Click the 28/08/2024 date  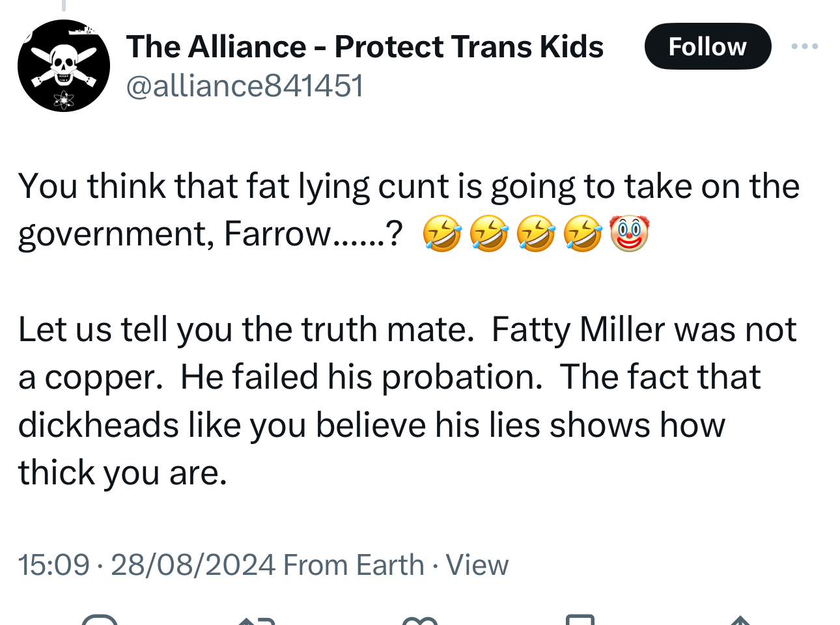(x=193, y=565)
